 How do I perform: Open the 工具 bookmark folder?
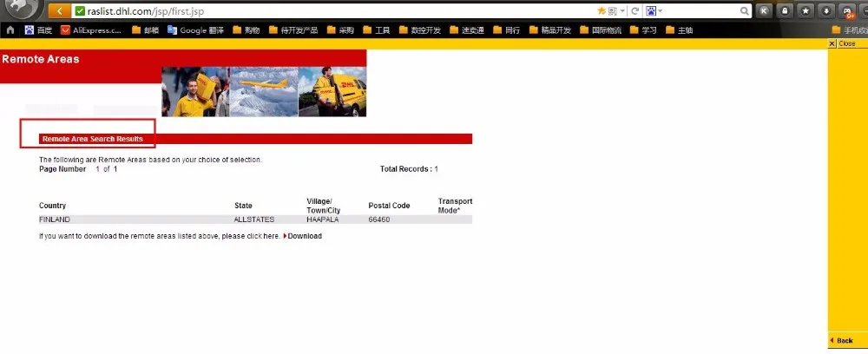click(x=377, y=29)
